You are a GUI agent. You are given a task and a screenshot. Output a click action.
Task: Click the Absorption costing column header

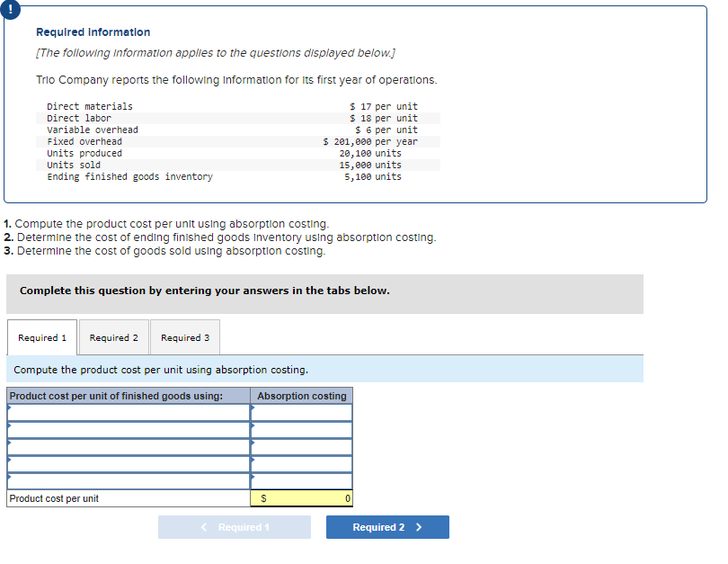301,395
